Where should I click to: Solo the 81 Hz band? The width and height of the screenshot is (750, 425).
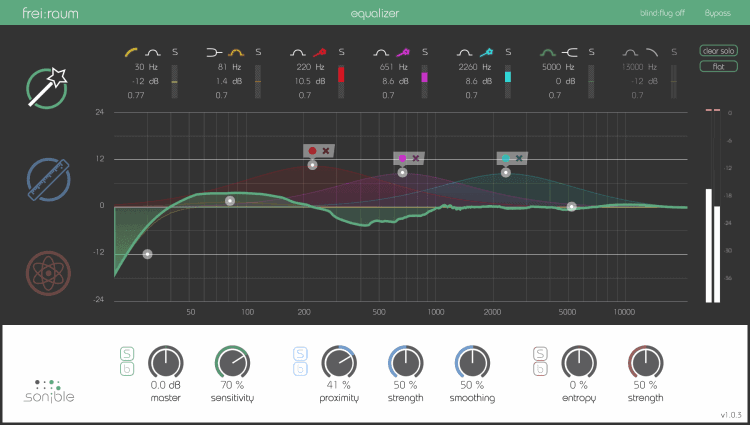click(258, 52)
